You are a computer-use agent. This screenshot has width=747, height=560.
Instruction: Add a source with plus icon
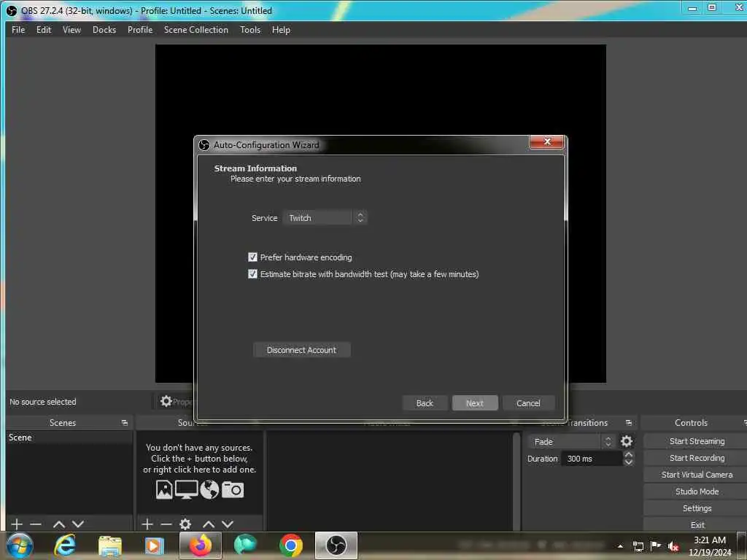147,524
